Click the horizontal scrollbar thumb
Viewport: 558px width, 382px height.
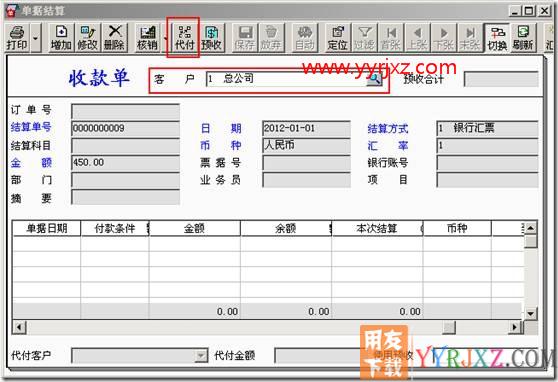tap(449, 327)
